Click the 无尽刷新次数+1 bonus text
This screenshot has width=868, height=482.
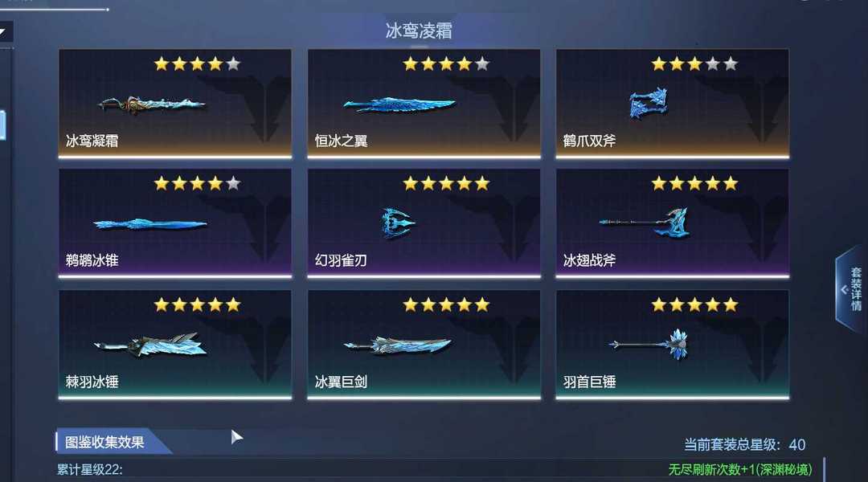click(740, 470)
